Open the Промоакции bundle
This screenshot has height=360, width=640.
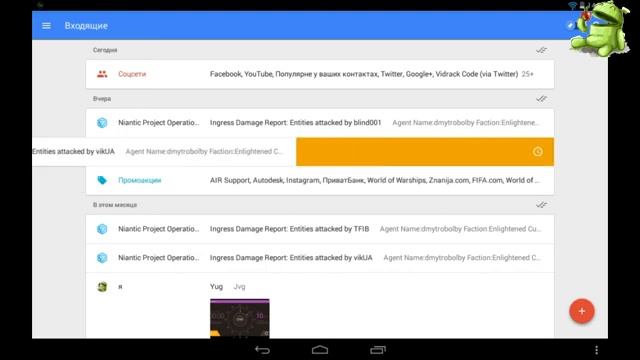point(320,180)
